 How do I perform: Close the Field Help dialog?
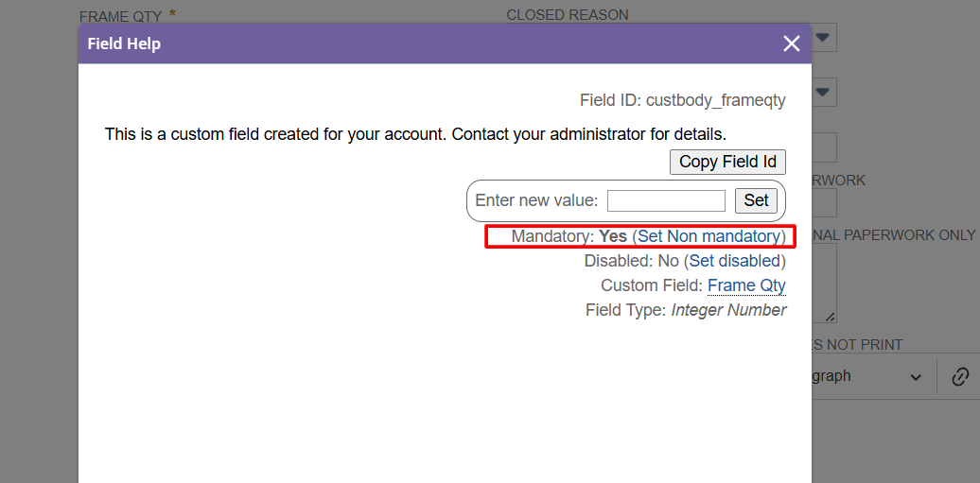pyautogui.click(x=792, y=43)
